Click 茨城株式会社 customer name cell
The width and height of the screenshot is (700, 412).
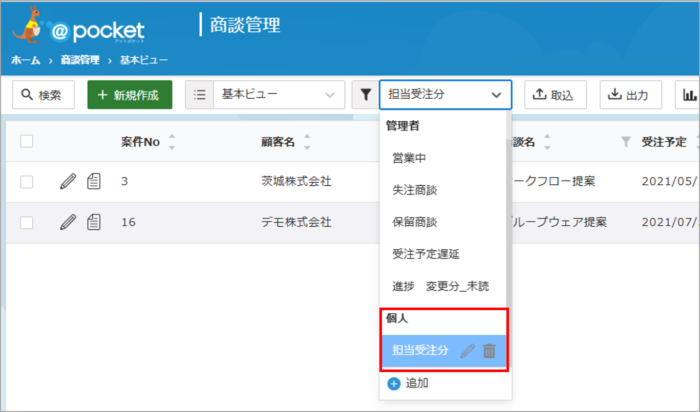tap(296, 181)
